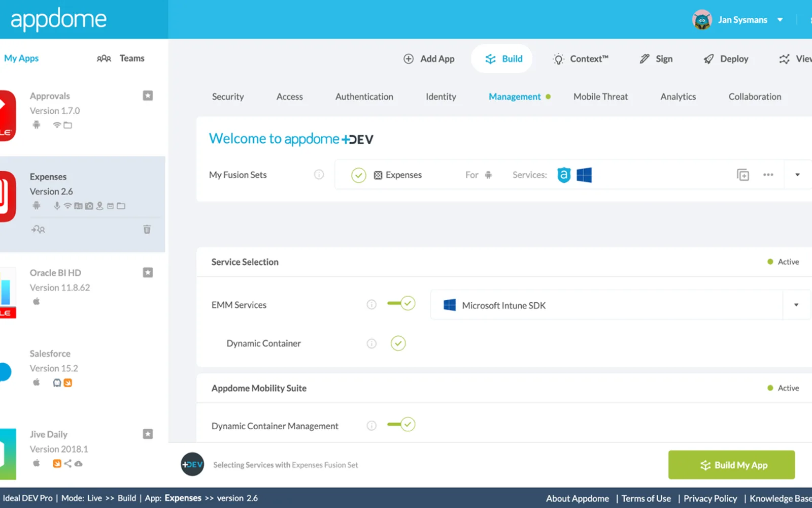The image size is (812, 508).
Task: Click Jan Sysmans user avatar
Action: [x=702, y=20]
